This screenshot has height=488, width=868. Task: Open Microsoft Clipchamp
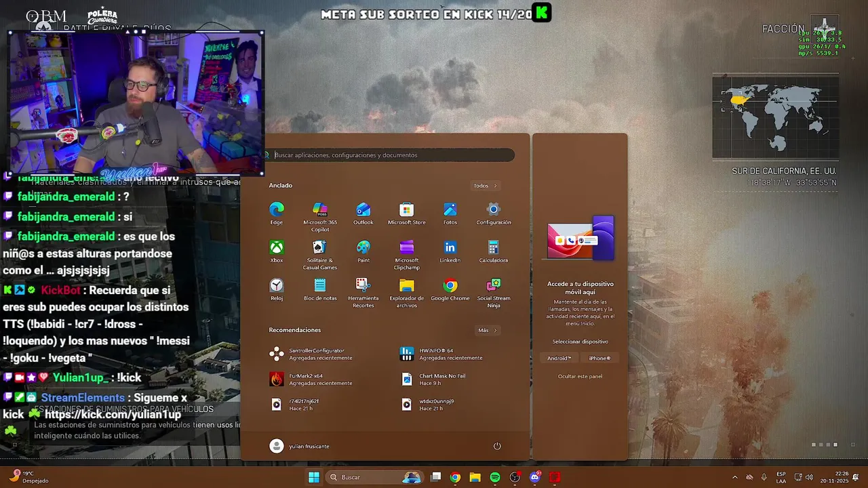pyautogui.click(x=407, y=255)
